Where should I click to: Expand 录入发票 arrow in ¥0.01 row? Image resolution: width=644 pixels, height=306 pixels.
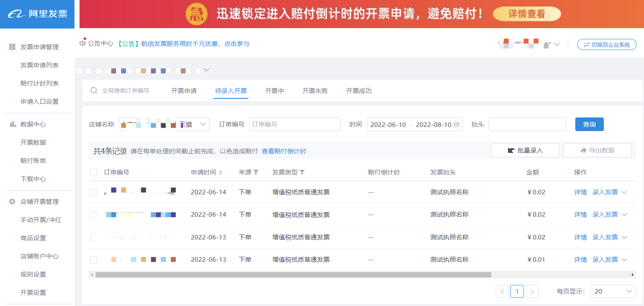click(625, 260)
